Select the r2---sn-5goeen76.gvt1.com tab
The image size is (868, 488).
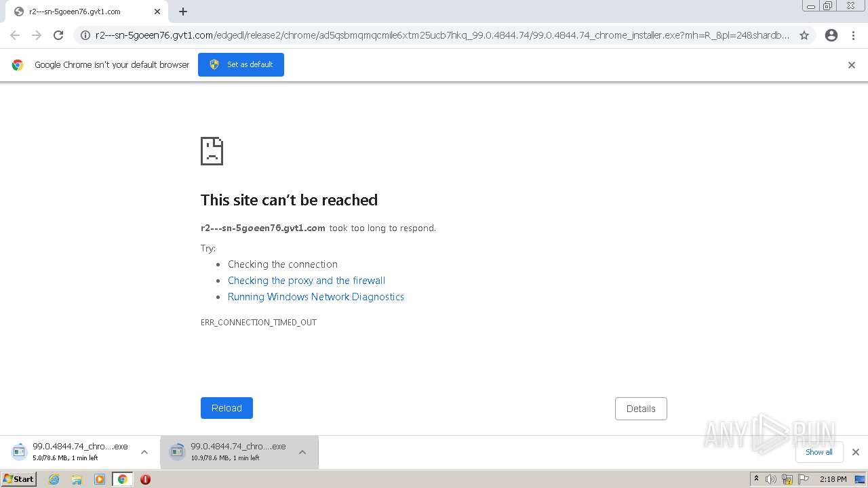tap(87, 12)
